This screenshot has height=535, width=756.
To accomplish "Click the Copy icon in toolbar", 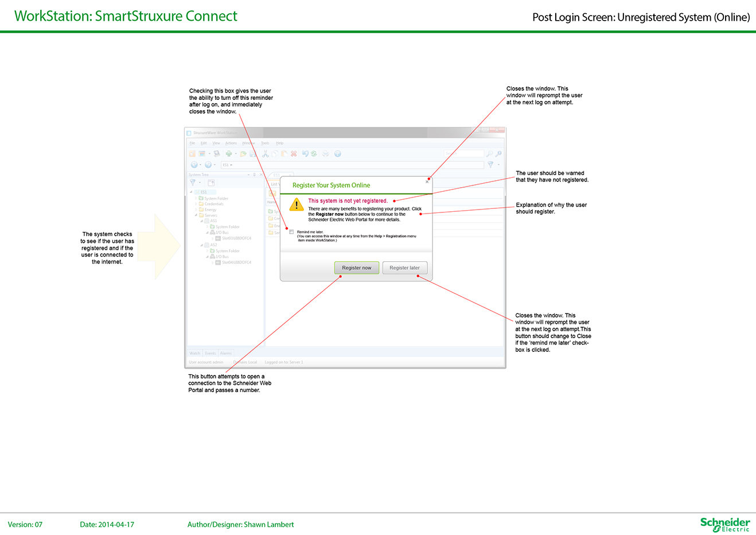I will 275,154.
